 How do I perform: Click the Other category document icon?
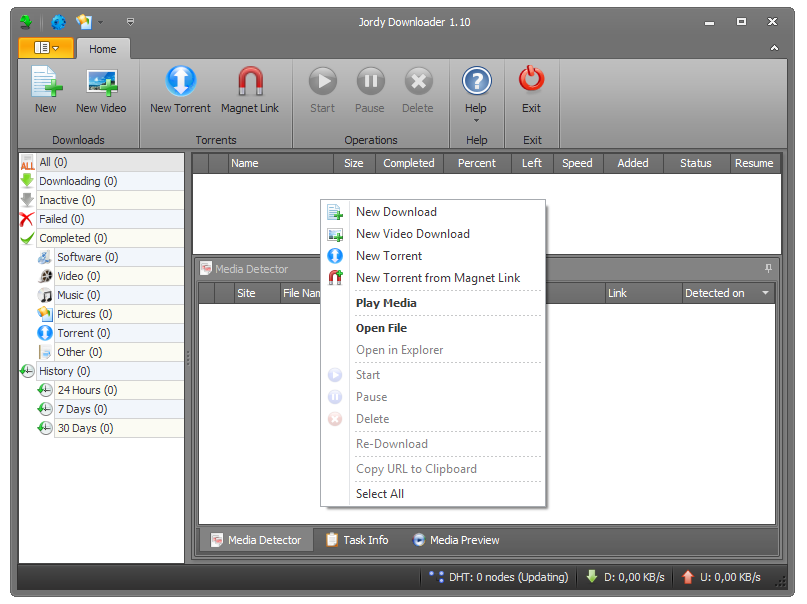45,352
